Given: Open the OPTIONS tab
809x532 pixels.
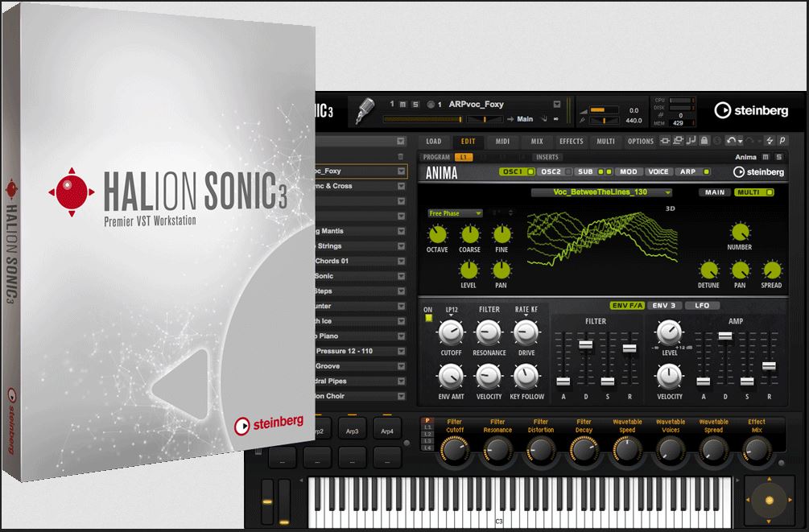Looking at the screenshot, I should coord(640,142).
